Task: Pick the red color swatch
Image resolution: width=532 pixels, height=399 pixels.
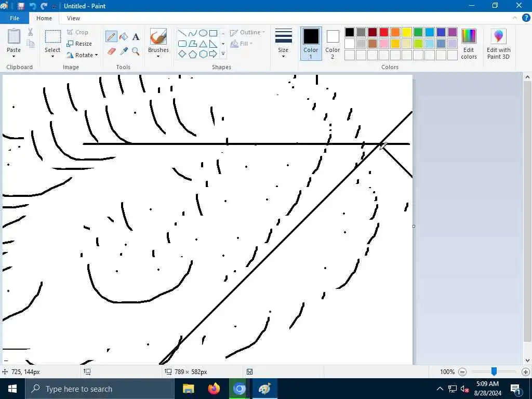Action: (x=384, y=32)
